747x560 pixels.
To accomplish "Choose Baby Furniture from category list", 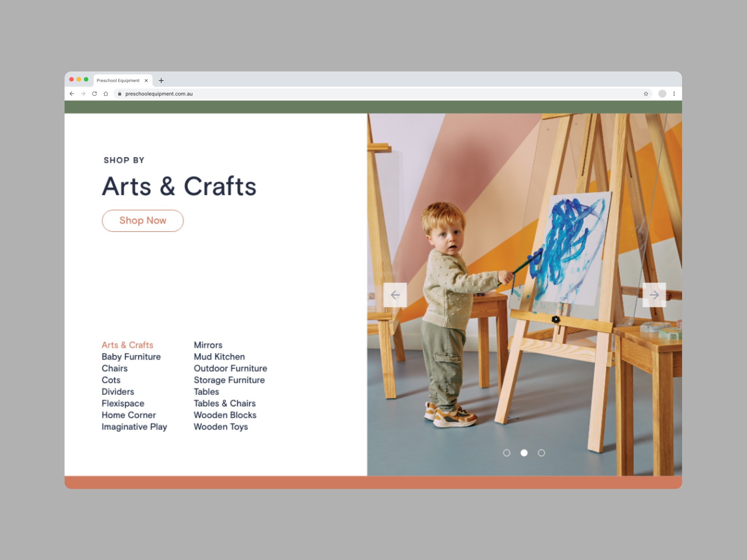I will 131,357.
